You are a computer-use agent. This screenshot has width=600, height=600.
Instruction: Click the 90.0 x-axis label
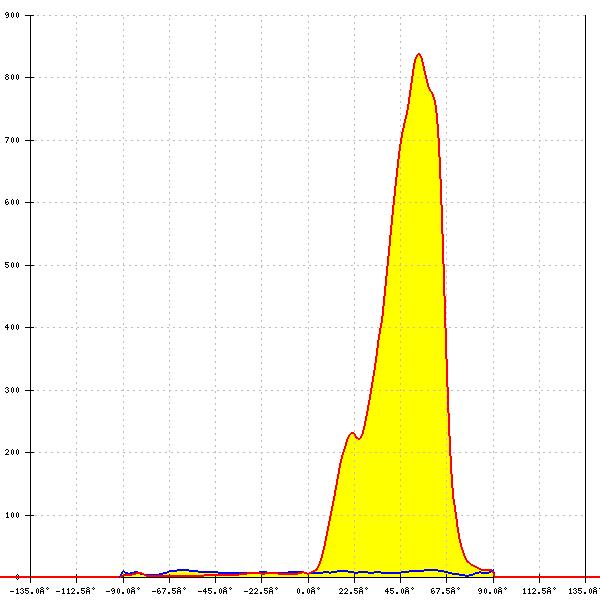[493, 591]
